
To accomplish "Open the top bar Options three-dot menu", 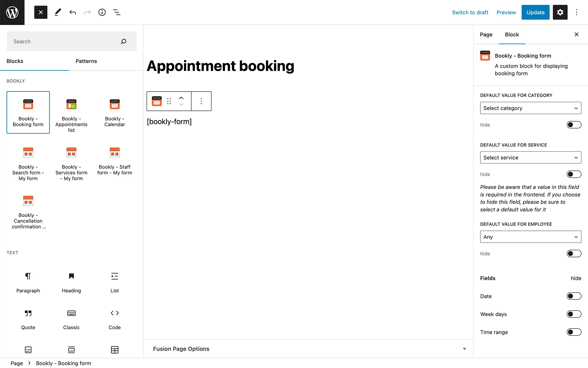I will coord(577,12).
